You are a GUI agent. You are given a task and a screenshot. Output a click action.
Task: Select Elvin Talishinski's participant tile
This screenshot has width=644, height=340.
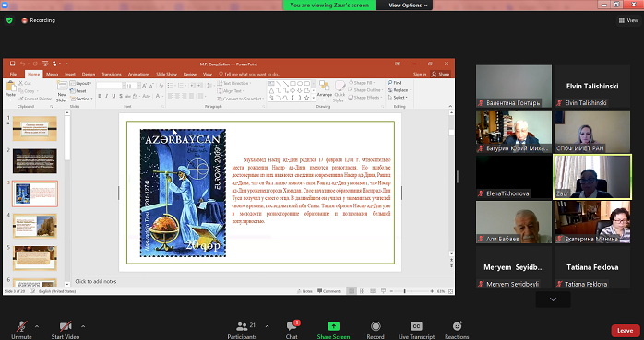[591, 86]
